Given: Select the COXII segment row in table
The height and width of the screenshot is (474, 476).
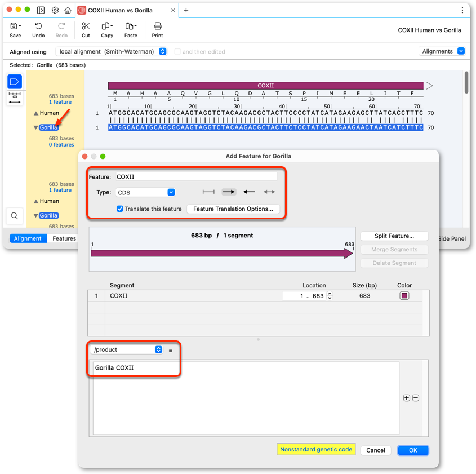Looking at the screenshot, I should point(255,296).
